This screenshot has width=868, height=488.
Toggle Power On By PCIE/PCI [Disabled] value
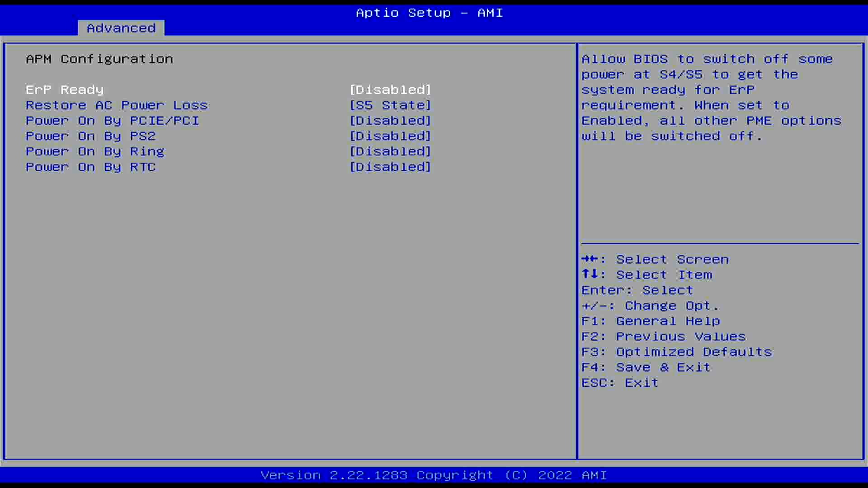coord(390,121)
